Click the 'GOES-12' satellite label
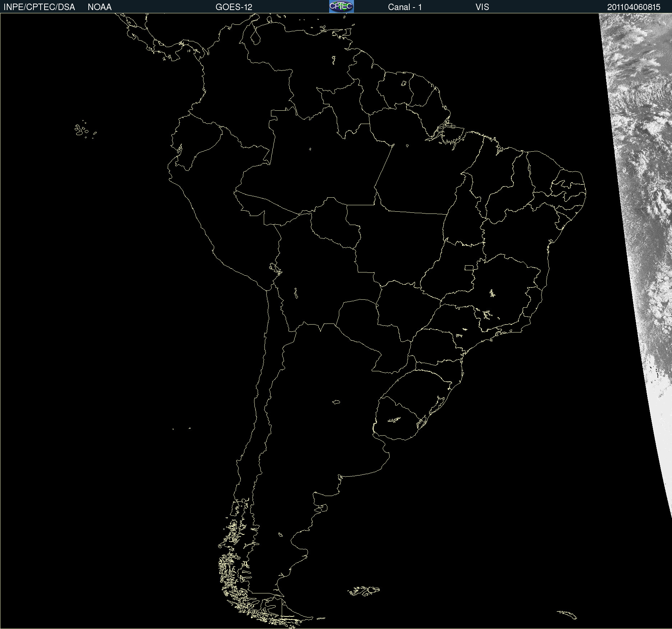 (x=234, y=7)
